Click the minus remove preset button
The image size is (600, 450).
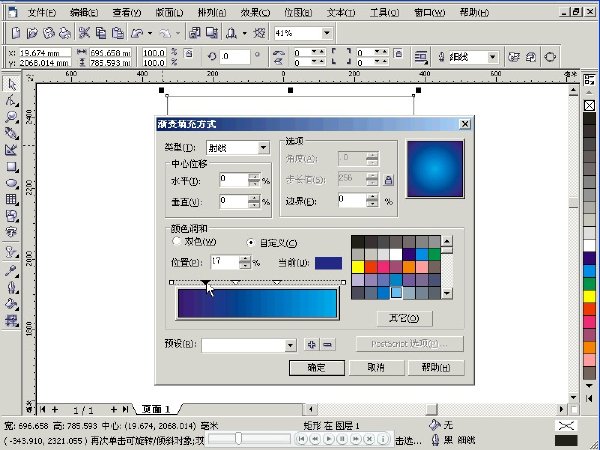(x=327, y=345)
